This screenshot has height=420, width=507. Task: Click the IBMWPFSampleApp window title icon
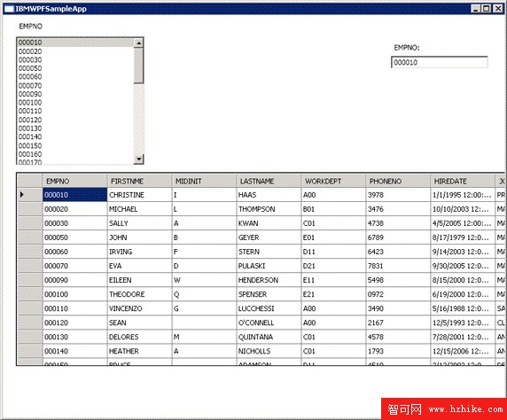click(x=9, y=9)
